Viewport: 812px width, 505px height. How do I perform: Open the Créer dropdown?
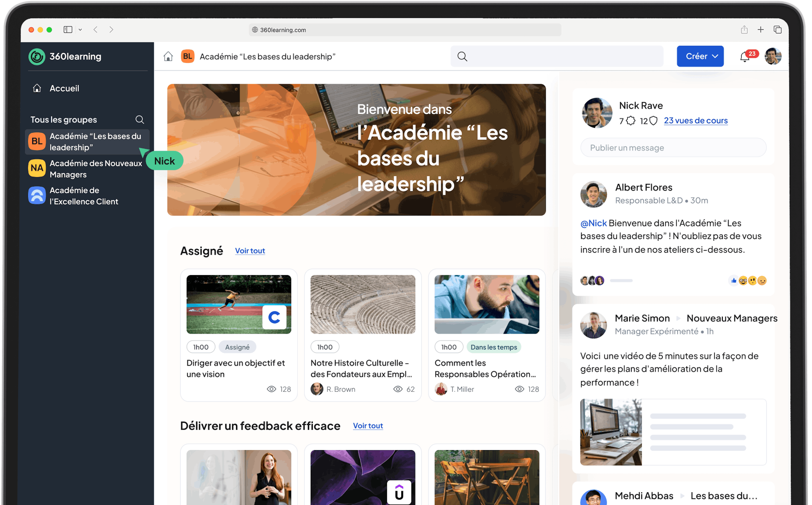click(700, 56)
